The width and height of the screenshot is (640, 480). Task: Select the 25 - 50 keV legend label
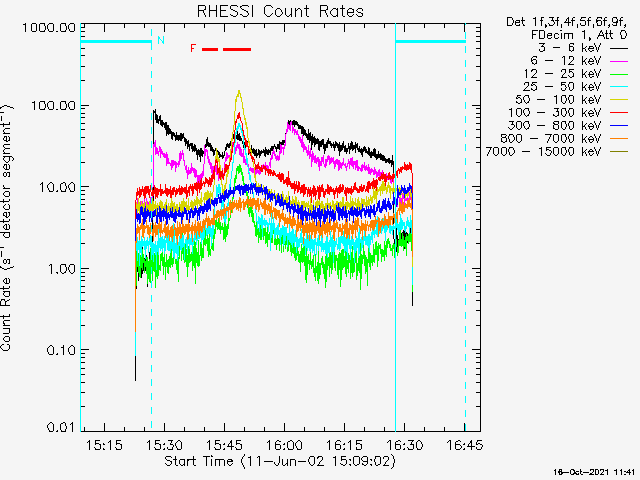pyautogui.click(x=562, y=87)
